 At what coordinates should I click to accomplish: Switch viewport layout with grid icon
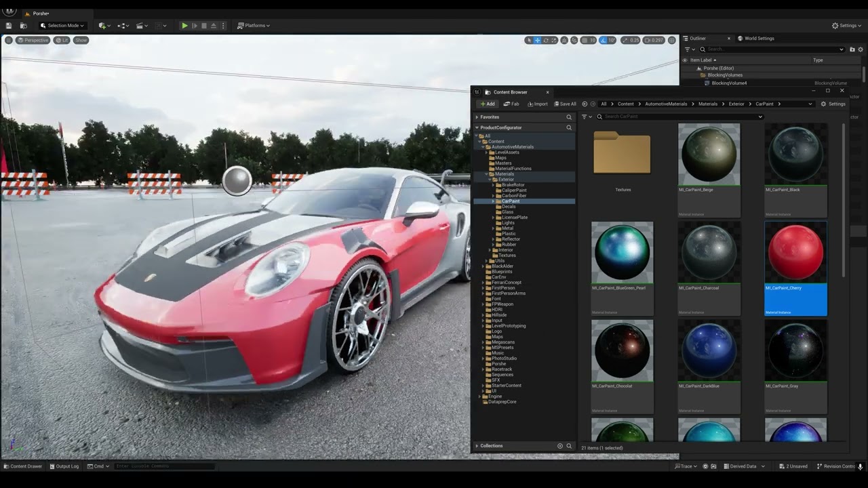tap(672, 40)
